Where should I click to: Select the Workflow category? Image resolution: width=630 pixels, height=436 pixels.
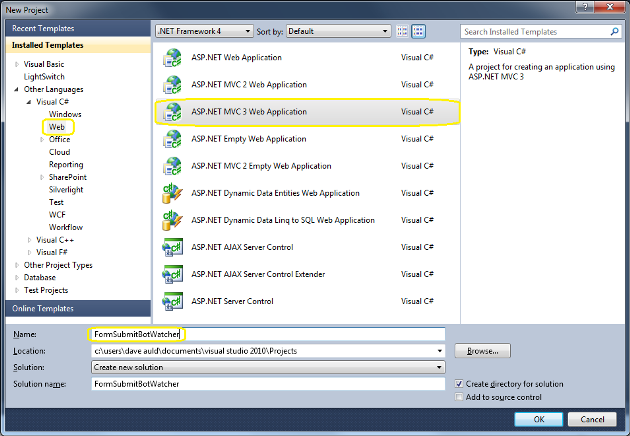click(x=66, y=227)
